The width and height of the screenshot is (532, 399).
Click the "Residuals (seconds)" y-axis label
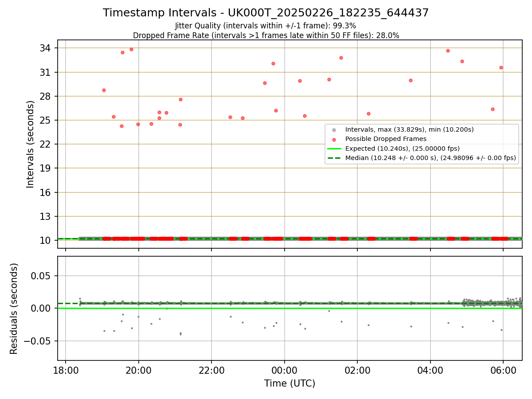click(14, 308)
